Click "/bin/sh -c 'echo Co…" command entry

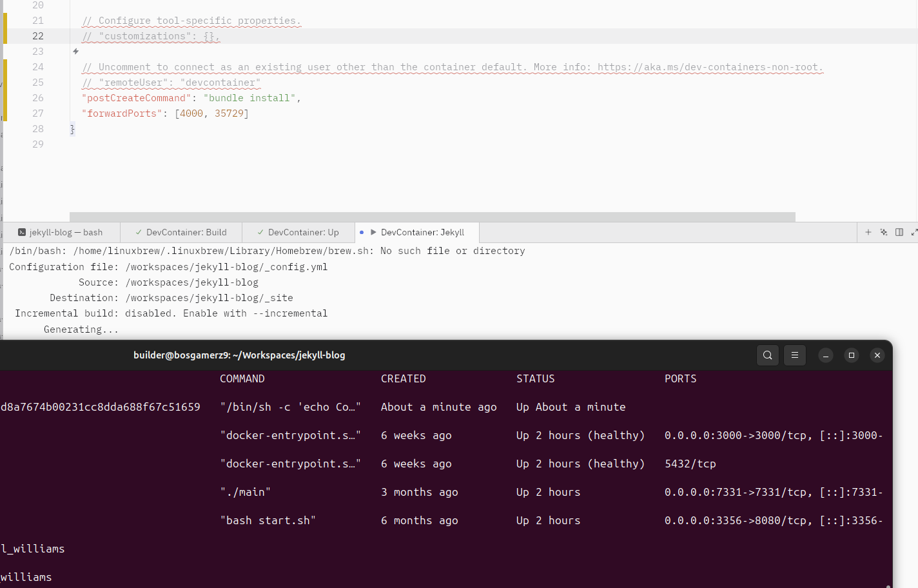click(291, 407)
